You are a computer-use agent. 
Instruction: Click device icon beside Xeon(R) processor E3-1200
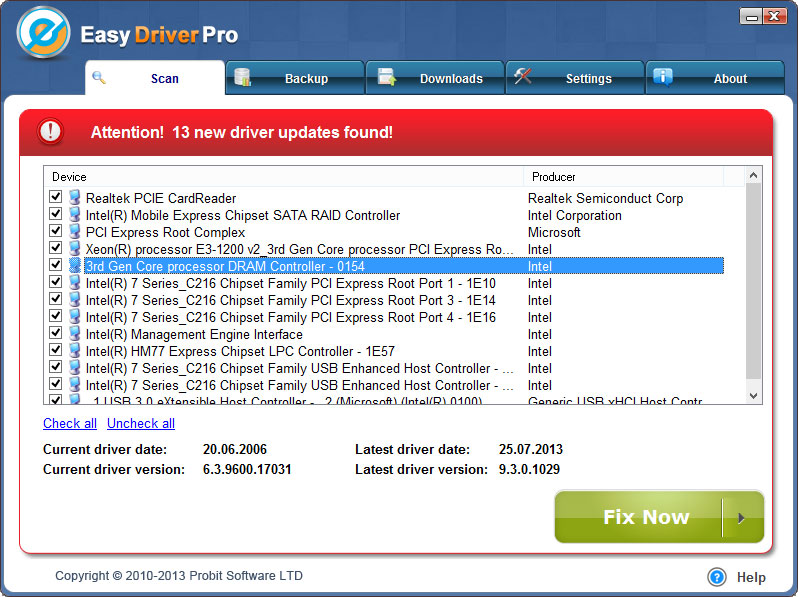click(x=75, y=248)
